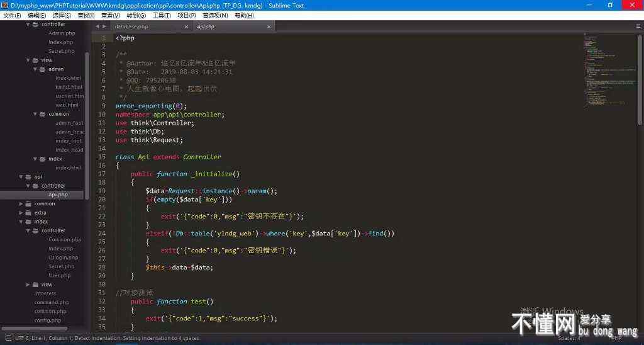Collapse the common folder containing admin_foot
Screen dimensions: 644x345
pos(35,114)
